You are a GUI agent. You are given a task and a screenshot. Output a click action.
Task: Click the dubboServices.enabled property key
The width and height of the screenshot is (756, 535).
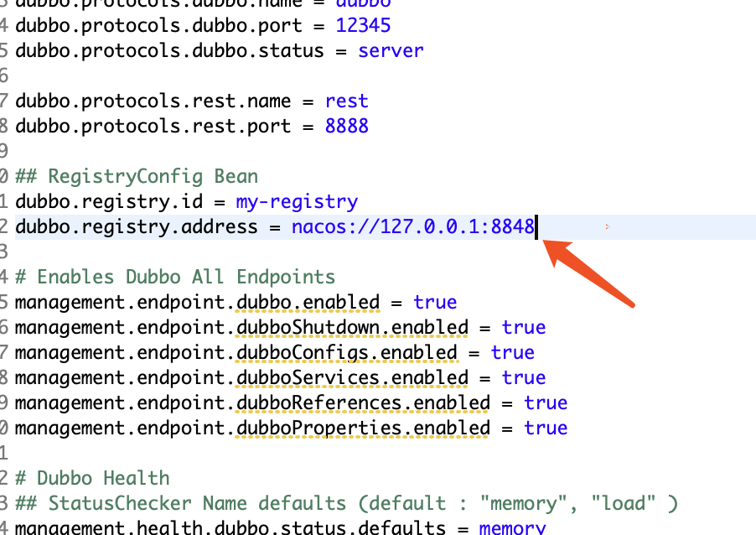(x=241, y=377)
